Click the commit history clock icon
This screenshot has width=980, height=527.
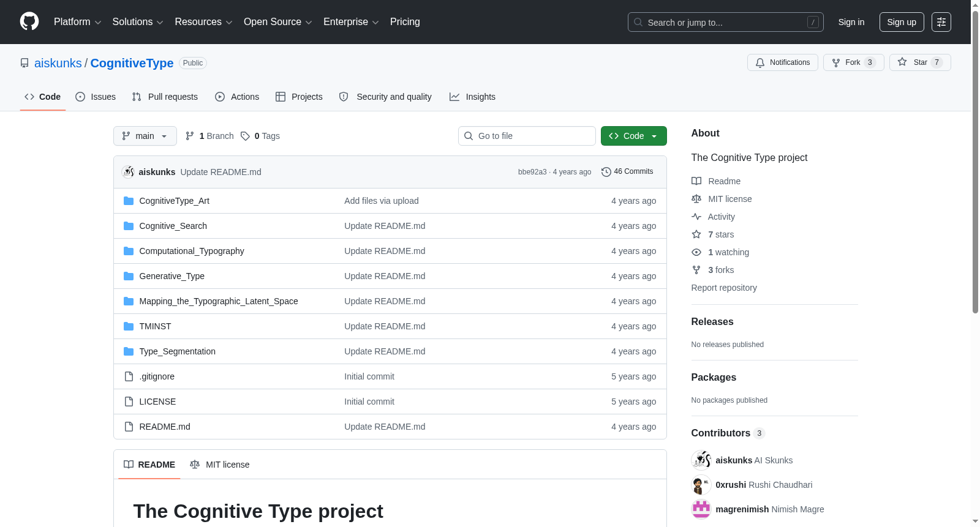click(606, 172)
